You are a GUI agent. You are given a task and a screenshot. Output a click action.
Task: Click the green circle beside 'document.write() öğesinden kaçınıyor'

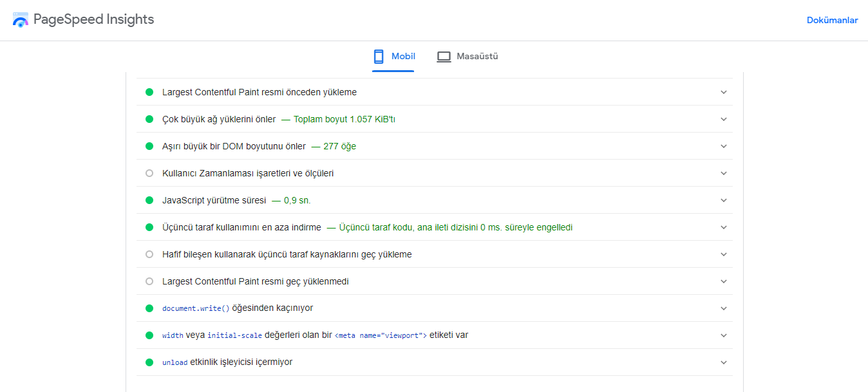149,308
